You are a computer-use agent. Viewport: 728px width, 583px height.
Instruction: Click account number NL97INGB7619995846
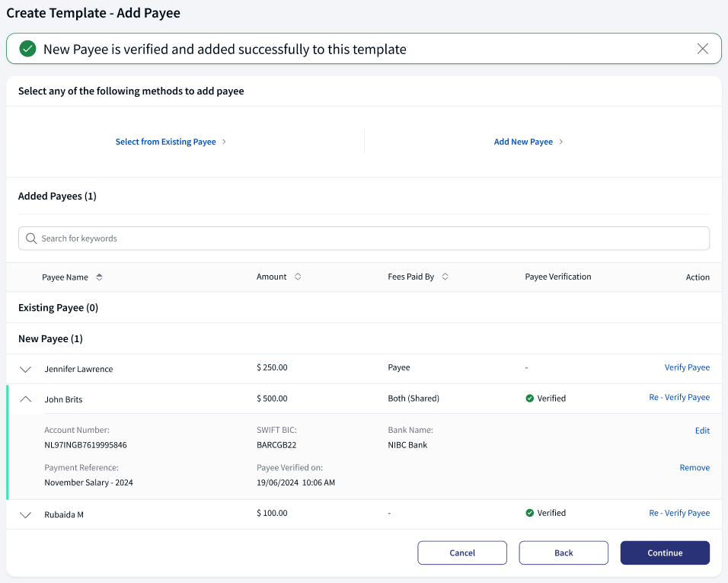coord(85,445)
